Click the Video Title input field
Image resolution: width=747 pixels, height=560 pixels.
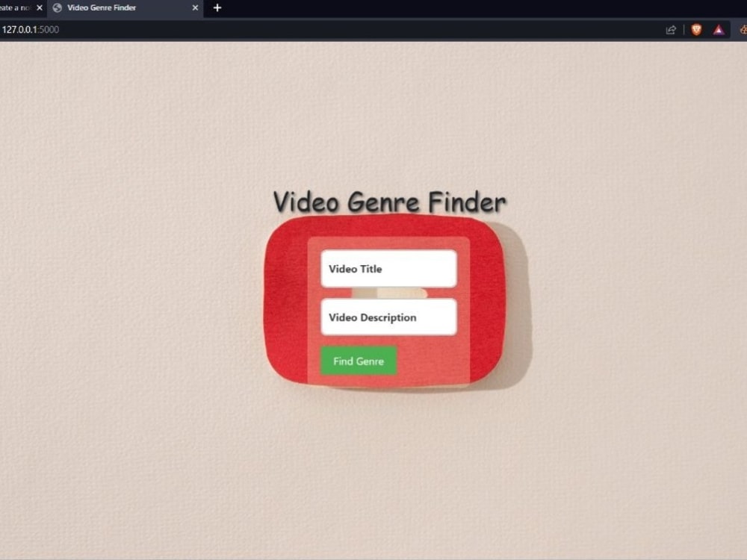point(388,269)
